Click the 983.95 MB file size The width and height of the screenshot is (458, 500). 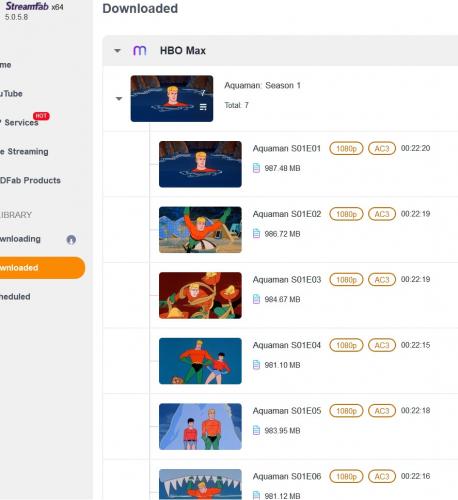point(282,431)
